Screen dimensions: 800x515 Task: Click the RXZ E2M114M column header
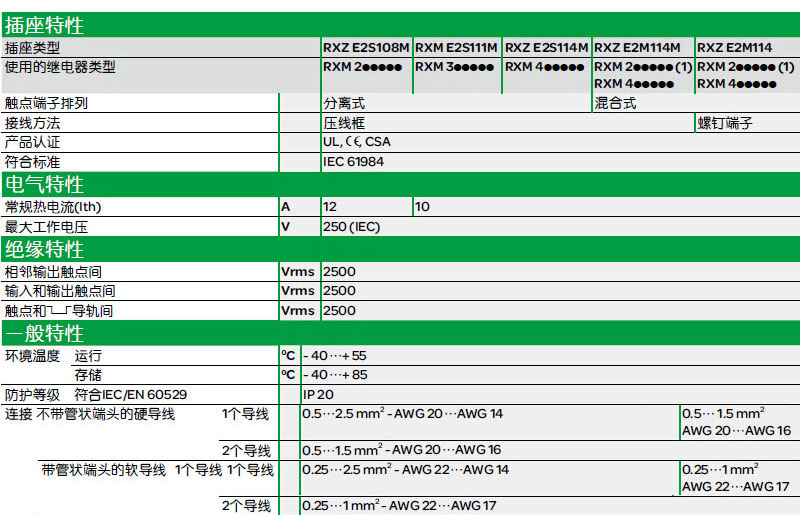pos(637,48)
